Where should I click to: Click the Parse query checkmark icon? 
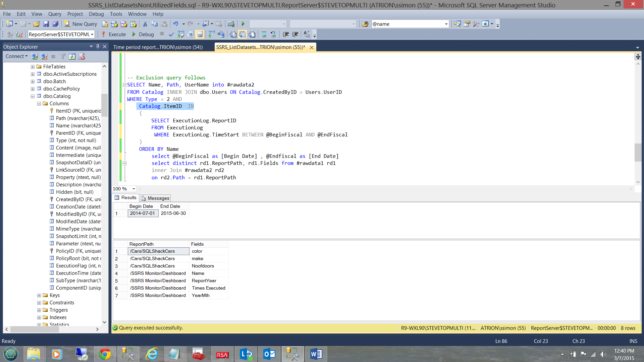pyautogui.click(x=171, y=34)
